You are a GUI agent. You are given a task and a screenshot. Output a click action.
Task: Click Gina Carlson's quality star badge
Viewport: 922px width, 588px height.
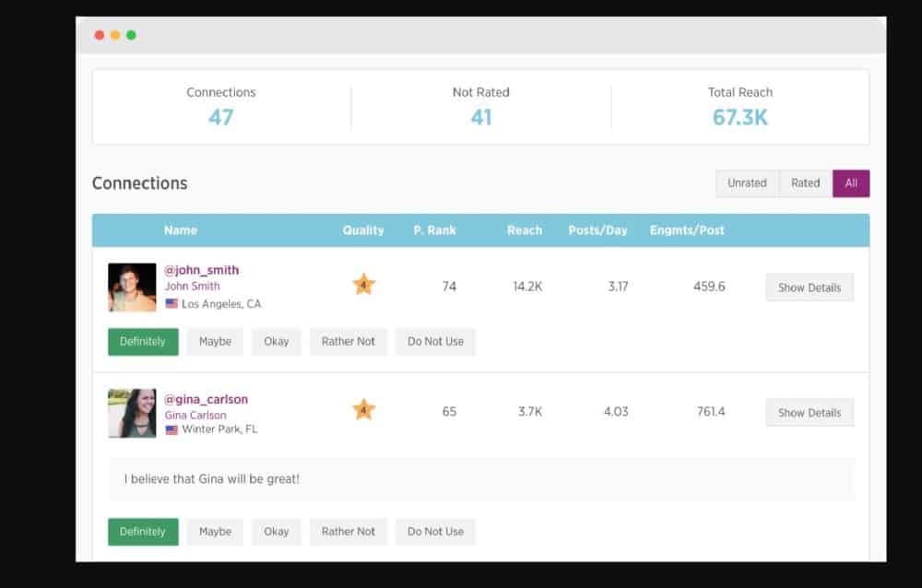pyautogui.click(x=363, y=410)
